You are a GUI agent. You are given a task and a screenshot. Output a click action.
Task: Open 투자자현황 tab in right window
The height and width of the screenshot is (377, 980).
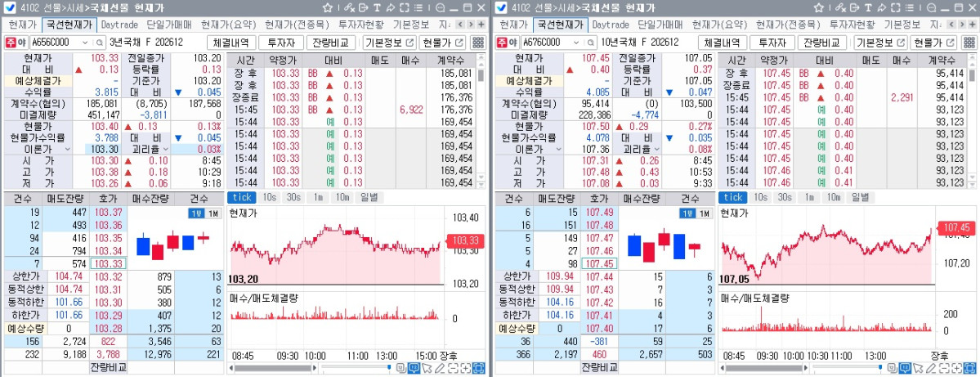click(852, 25)
